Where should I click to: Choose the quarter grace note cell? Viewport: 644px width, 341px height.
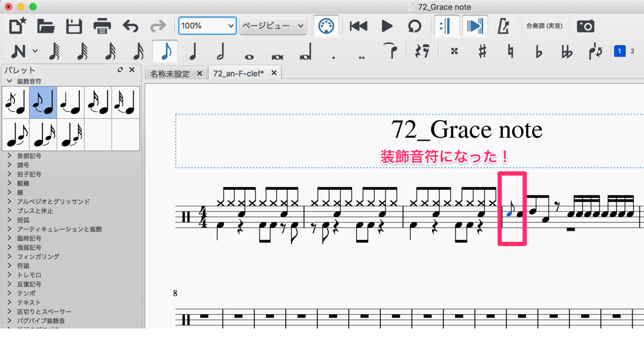pos(70,102)
